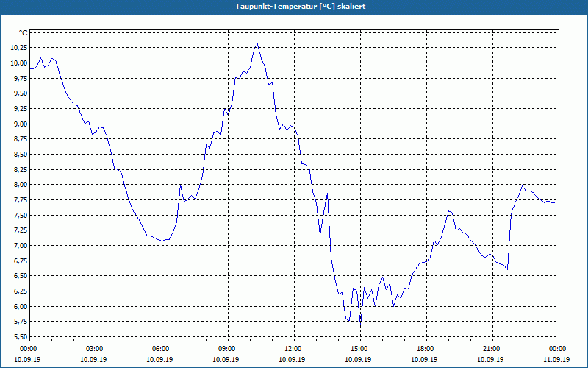
Task: Select the 10,00 y-axis label
Action: pos(19,63)
